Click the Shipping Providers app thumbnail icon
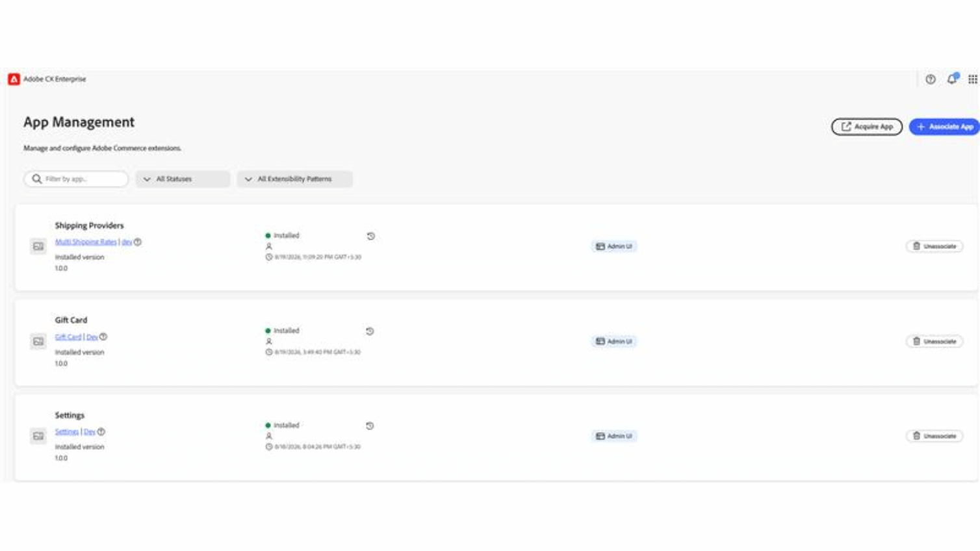The image size is (980, 551). [x=38, y=246]
